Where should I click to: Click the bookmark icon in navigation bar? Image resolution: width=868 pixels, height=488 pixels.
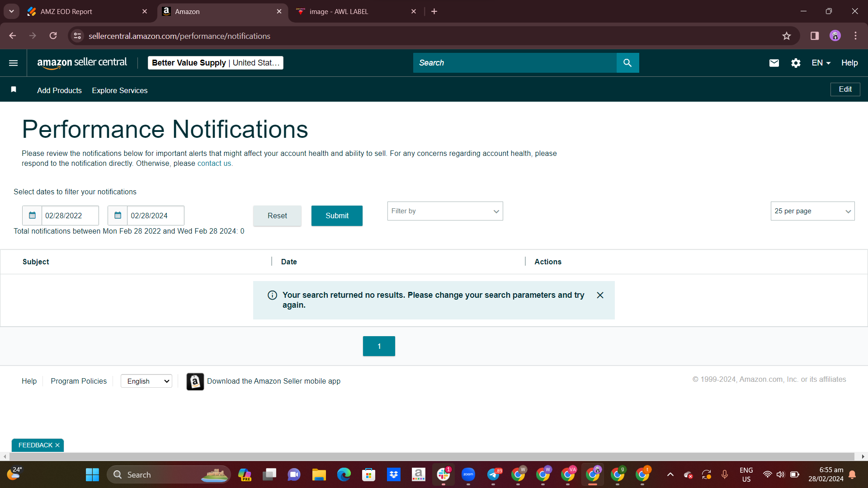(14, 90)
